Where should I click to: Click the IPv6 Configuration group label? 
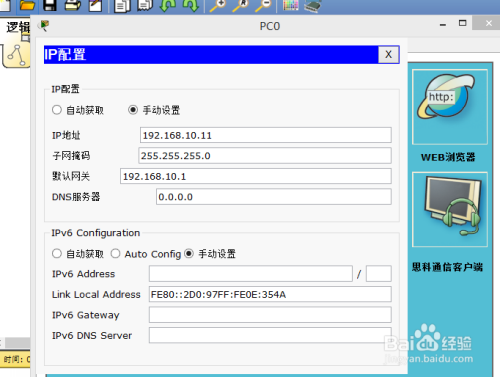[x=96, y=233]
